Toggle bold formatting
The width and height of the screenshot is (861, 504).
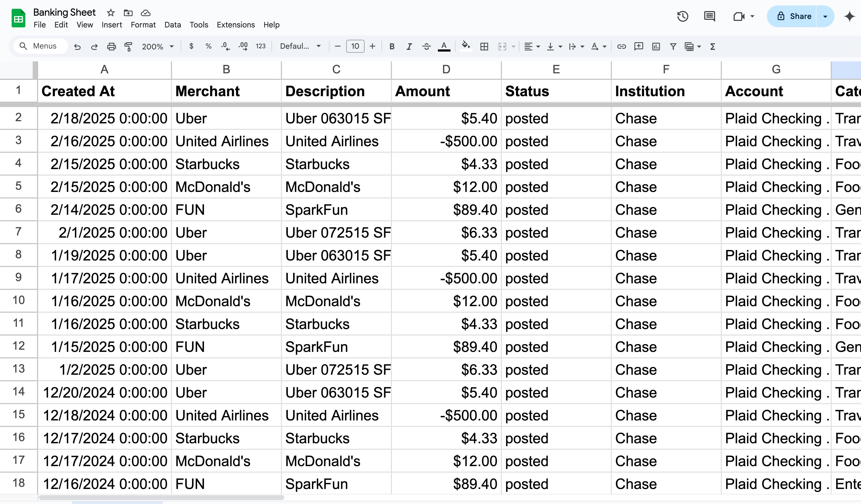(x=392, y=46)
